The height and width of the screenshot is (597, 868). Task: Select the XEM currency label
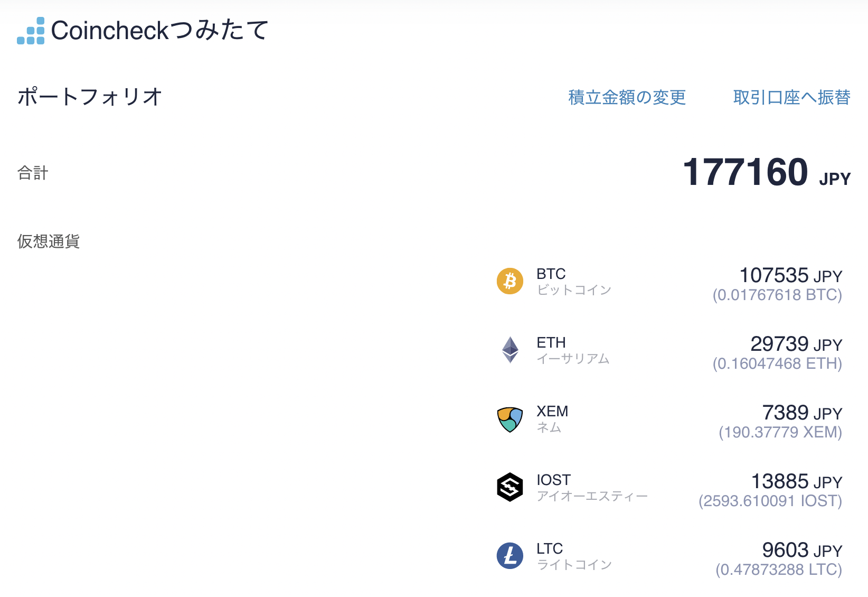[552, 411]
